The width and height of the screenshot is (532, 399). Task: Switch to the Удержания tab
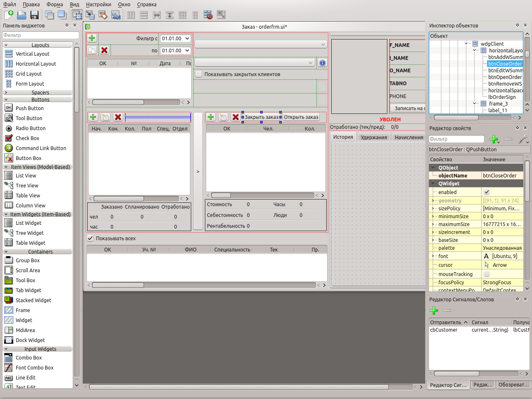point(374,137)
